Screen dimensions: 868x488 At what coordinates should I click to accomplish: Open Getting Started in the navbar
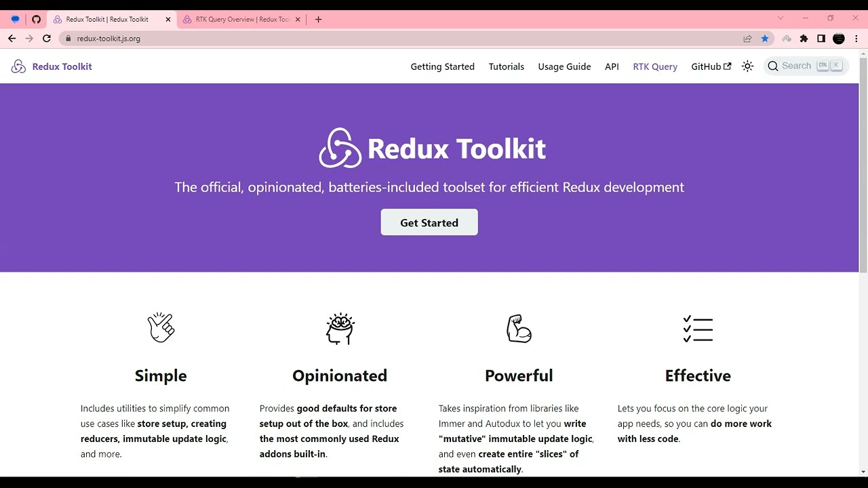[x=442, y=66]
